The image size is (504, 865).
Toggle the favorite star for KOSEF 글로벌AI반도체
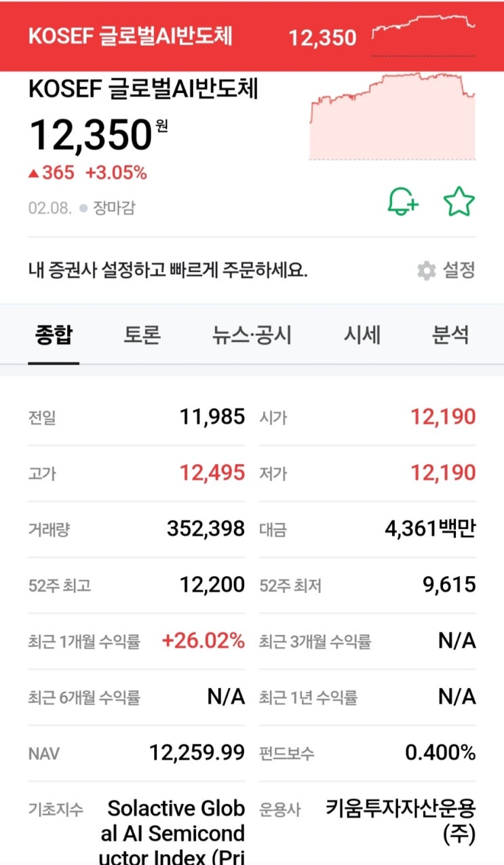click(459, 200)
